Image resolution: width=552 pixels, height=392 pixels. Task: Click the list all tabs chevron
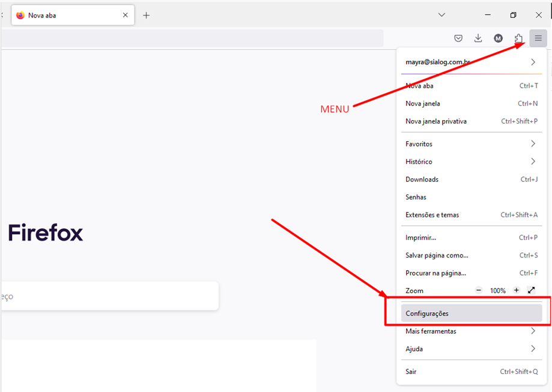click(441, 15)
